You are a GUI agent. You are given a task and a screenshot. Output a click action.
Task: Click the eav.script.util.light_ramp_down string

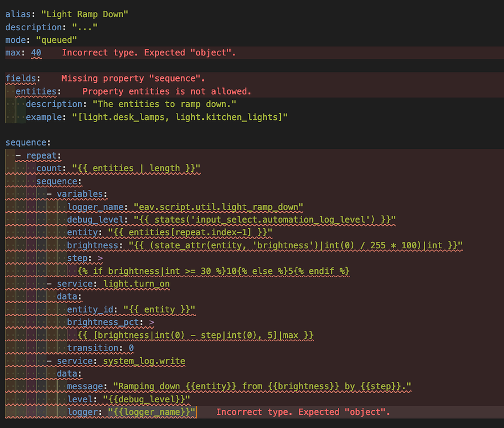coord(218,207)
